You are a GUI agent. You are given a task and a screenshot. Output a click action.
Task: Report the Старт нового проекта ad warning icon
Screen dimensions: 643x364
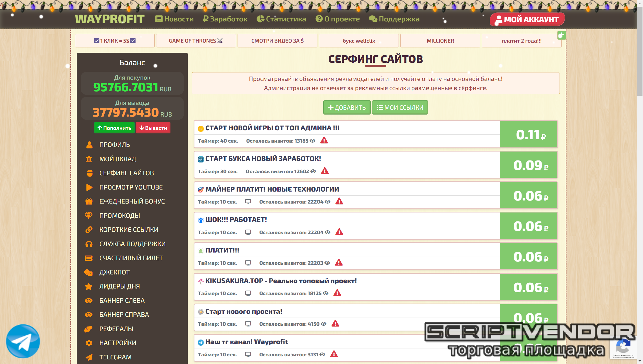click(x=335, y=323)
